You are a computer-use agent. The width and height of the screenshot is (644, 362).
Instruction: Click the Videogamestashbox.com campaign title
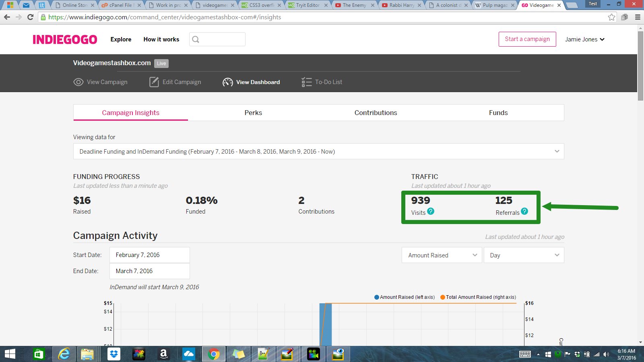click(112, 63)
